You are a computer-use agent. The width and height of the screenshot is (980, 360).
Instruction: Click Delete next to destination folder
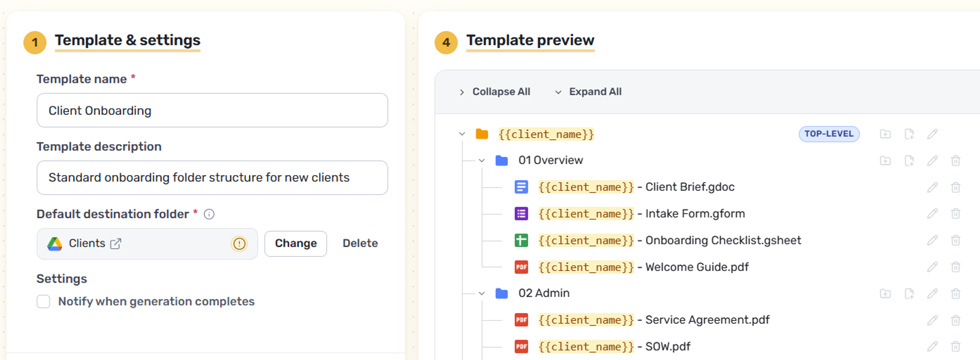tap(360, 244)
